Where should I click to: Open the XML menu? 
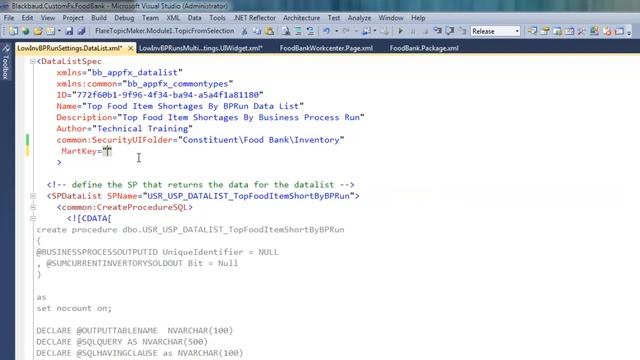pyautogui.click(x=173, y=18)
